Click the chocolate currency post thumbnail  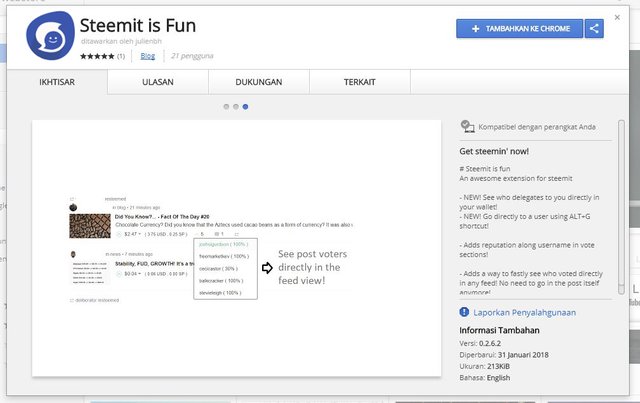click(90, 226)
